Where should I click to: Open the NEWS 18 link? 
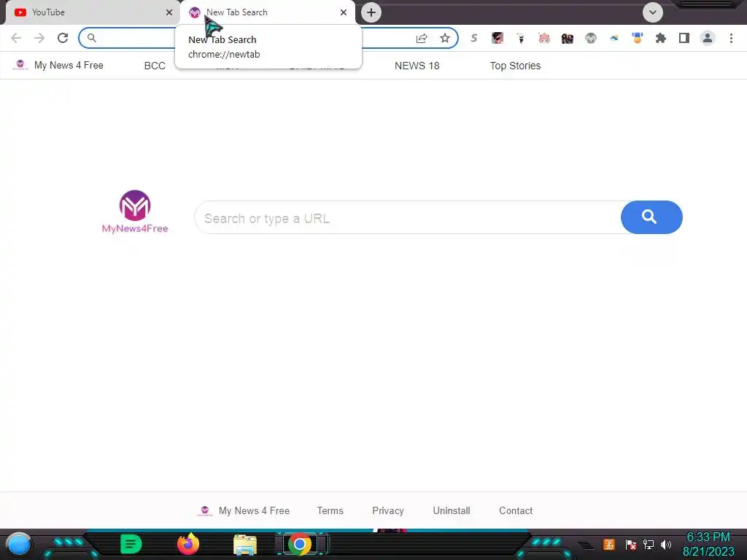click(417, 66)
